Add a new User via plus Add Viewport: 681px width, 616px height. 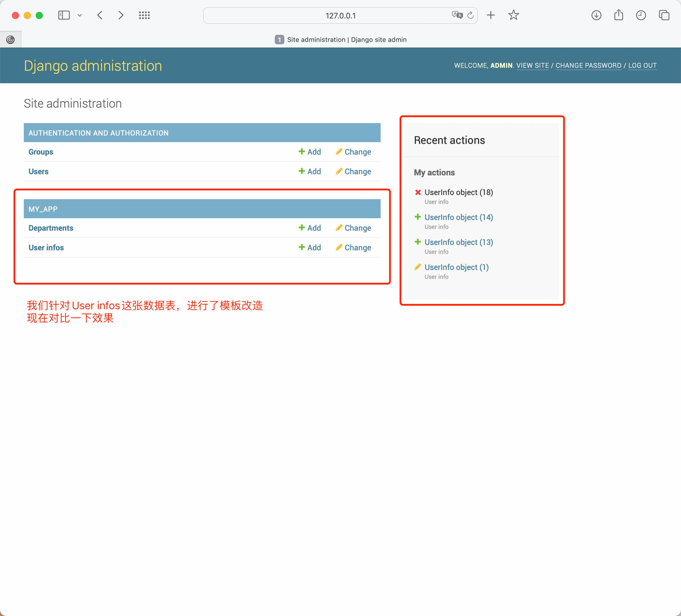coord(310,172)
